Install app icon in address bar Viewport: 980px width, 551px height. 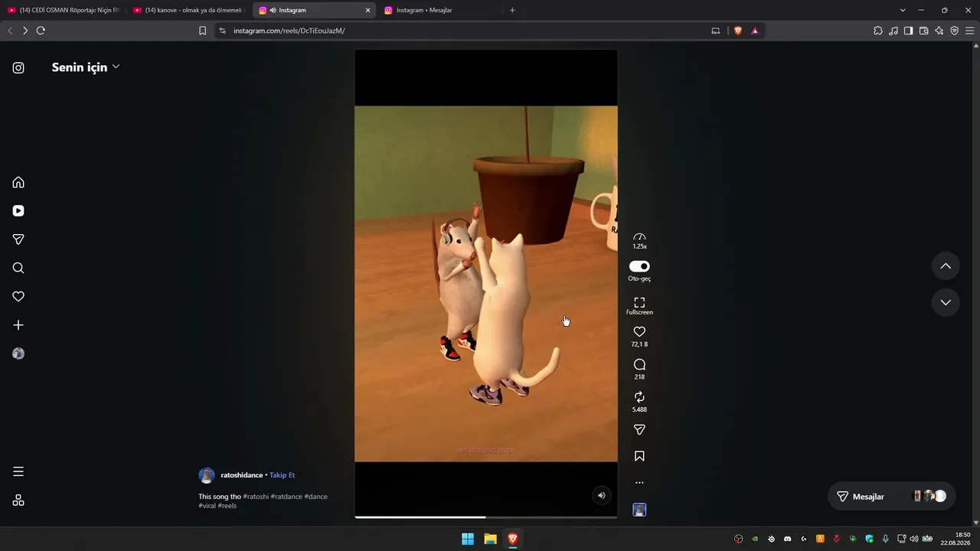[716, 31]
